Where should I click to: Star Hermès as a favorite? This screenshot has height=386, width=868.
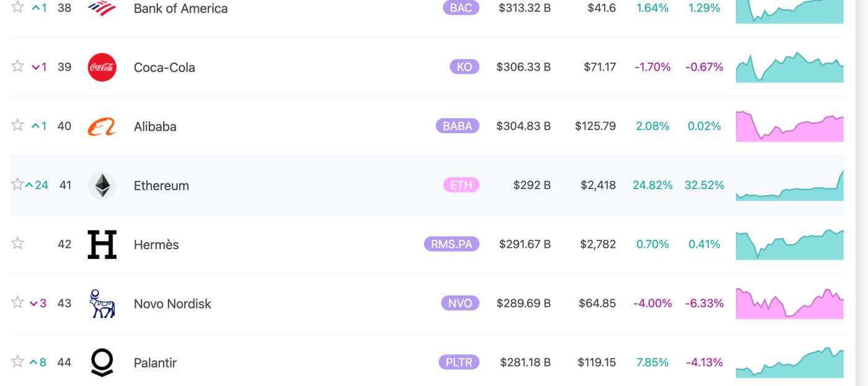(x=17, y=243)
